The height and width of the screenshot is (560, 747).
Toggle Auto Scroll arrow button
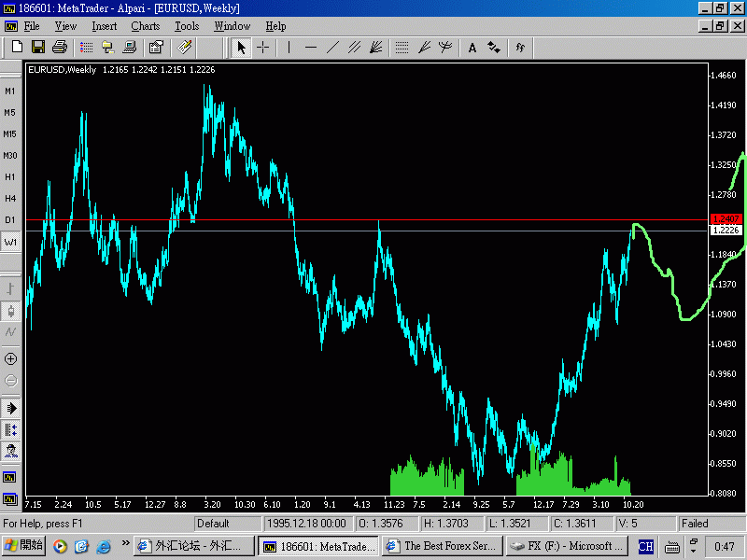point(10,408)
